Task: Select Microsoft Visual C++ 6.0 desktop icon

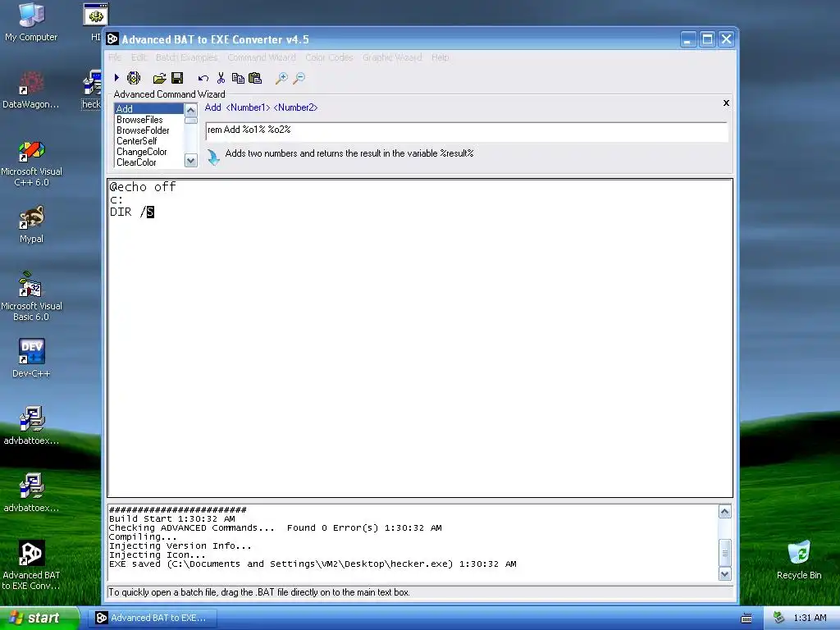Action: [x=31, y=163]
